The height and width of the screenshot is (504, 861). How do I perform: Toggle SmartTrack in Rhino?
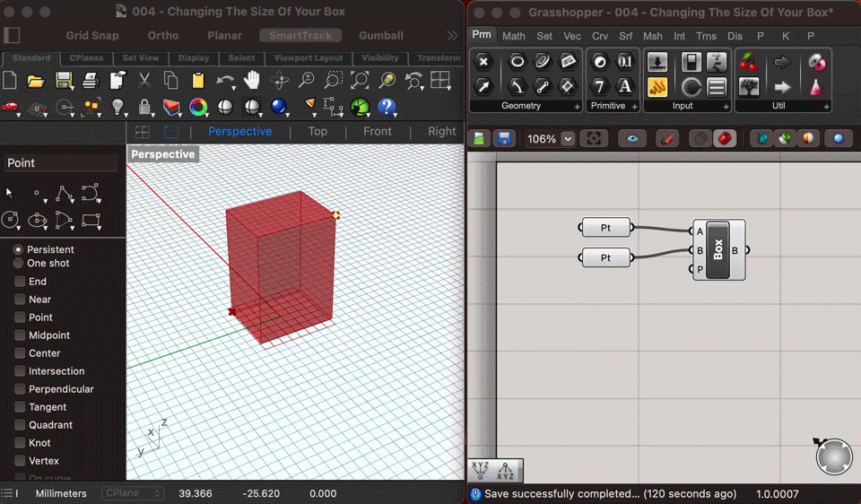pyautogui.click(x=300, y=35)
